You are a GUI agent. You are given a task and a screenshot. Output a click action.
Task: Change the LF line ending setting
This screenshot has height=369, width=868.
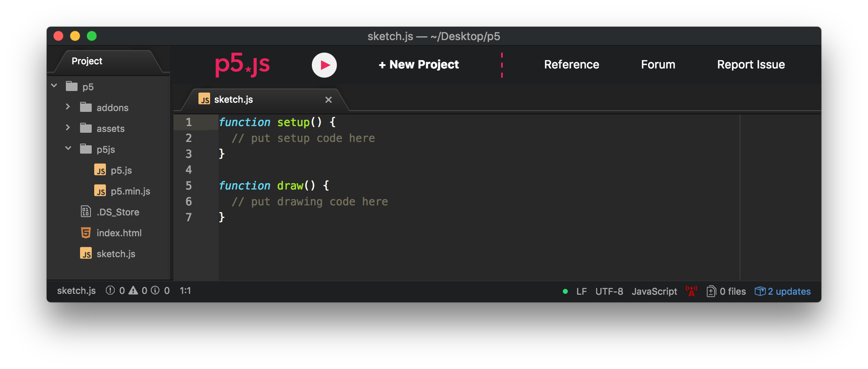coord(582,291)
